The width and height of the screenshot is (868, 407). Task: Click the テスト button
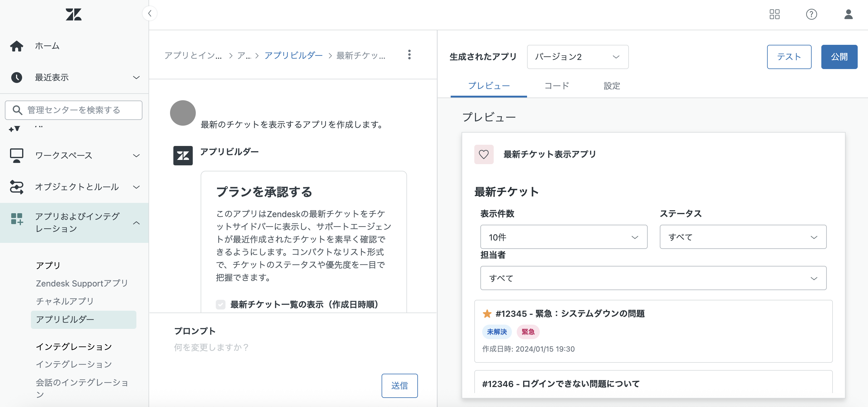coord(789,57)
